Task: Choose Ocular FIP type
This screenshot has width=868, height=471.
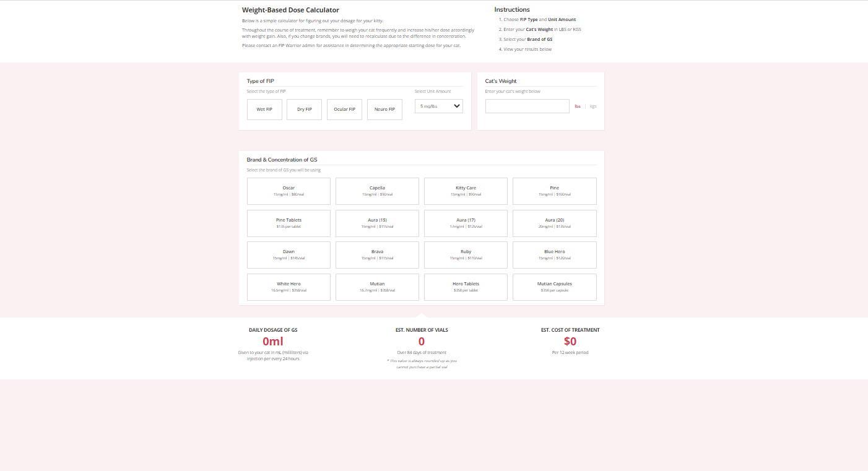Action: [x=345, y=110]
